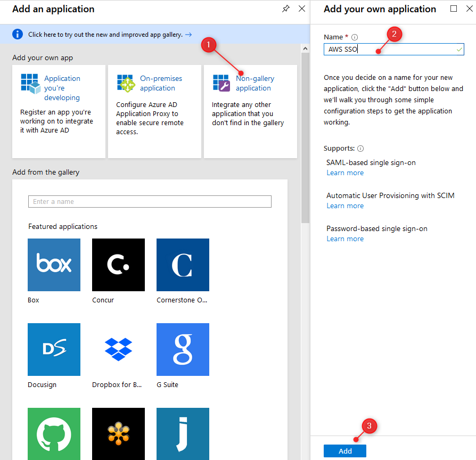Click the Concur label text
476x460 pixels.
[x=103, y=300]
